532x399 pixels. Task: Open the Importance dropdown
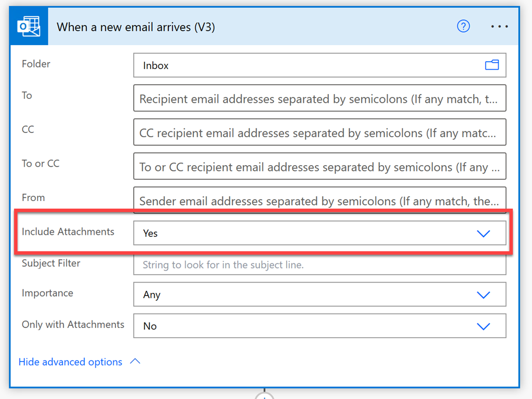click(483, 295)
